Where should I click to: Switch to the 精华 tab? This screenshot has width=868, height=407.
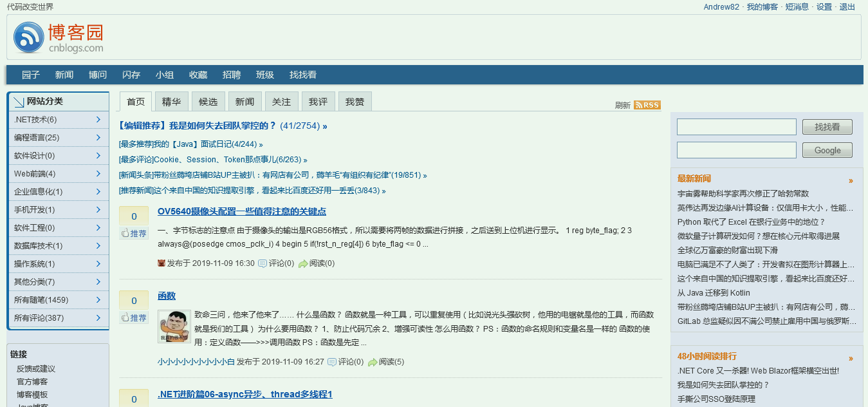click(171, 102)
